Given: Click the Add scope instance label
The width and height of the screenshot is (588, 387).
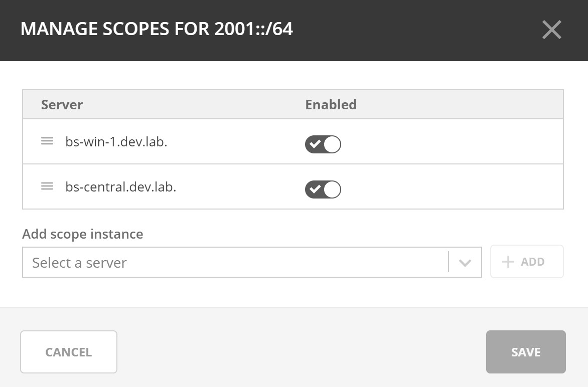Looking at the screenshot, I should pyautogui.click(x=83, y=234).
